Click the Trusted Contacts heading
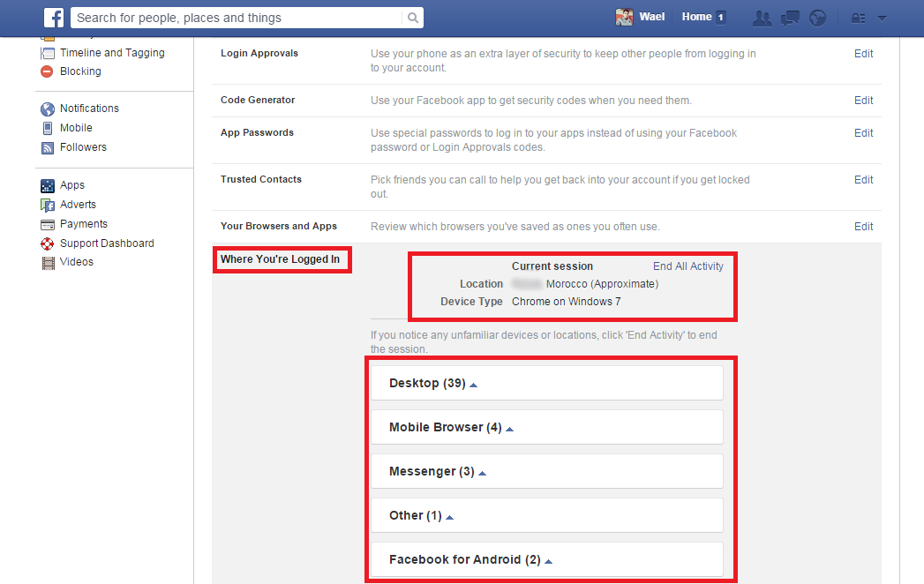Image resolution: width=924 pixels, height=584 pixels. pyautogui.click(x=261, y=179)
